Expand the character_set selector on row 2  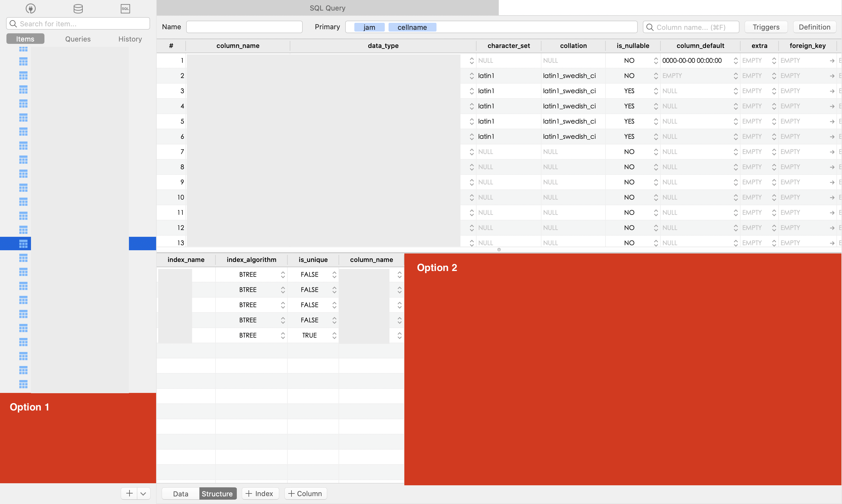coord(472,75)
